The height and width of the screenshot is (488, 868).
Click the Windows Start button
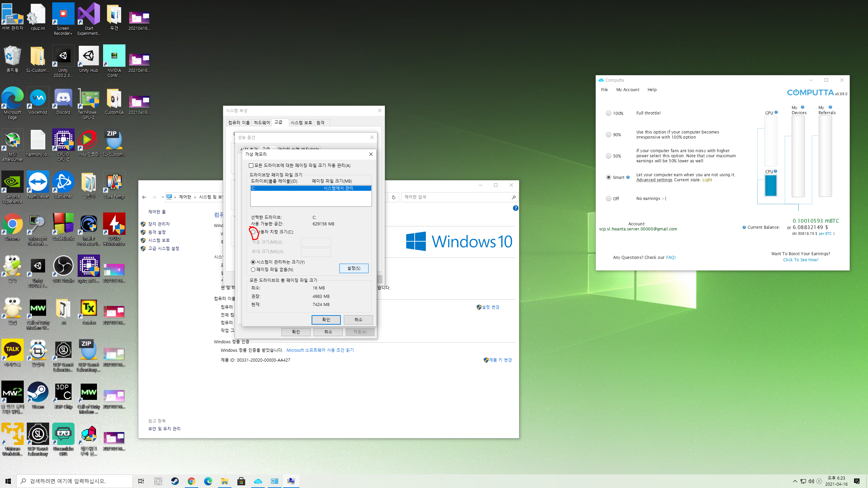coord(8,481)
